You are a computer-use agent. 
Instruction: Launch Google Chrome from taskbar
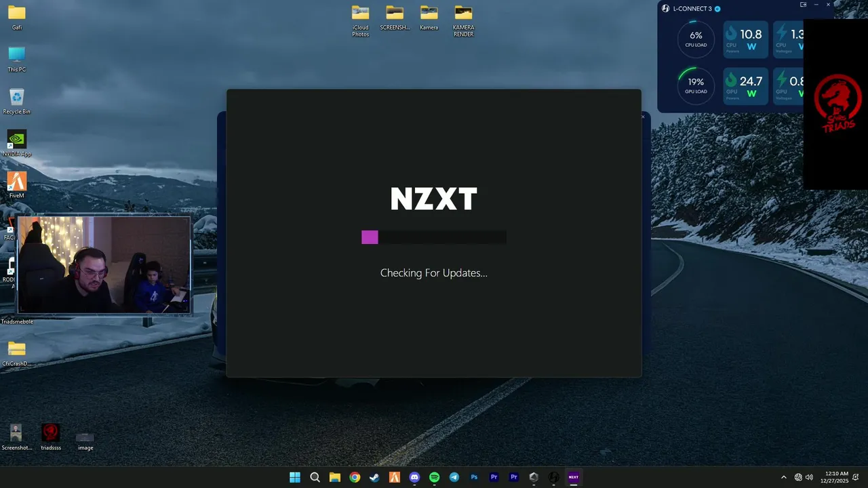point(355,477)
